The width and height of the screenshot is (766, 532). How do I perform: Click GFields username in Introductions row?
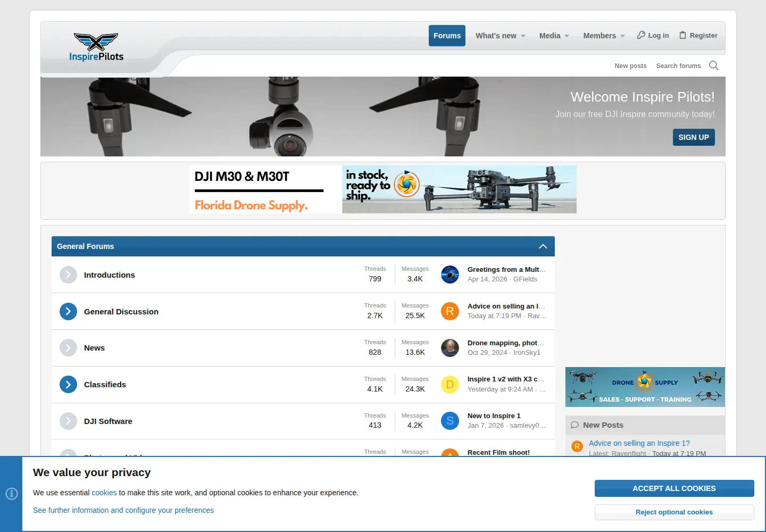click(x=525, y=279)
